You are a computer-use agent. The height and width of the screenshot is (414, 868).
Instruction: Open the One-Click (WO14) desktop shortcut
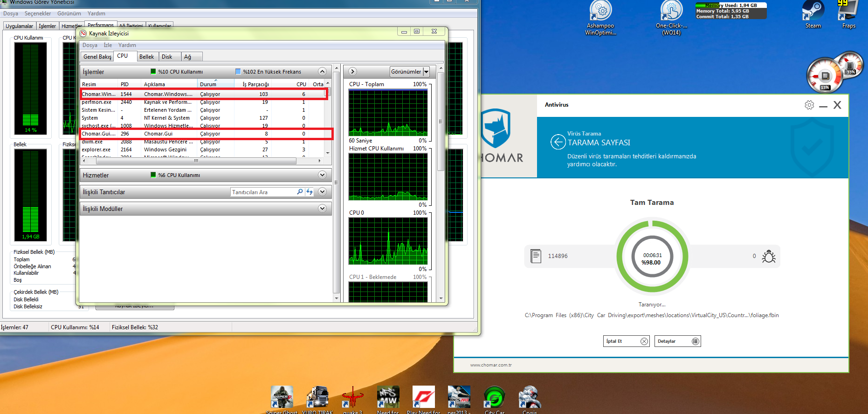671,18
